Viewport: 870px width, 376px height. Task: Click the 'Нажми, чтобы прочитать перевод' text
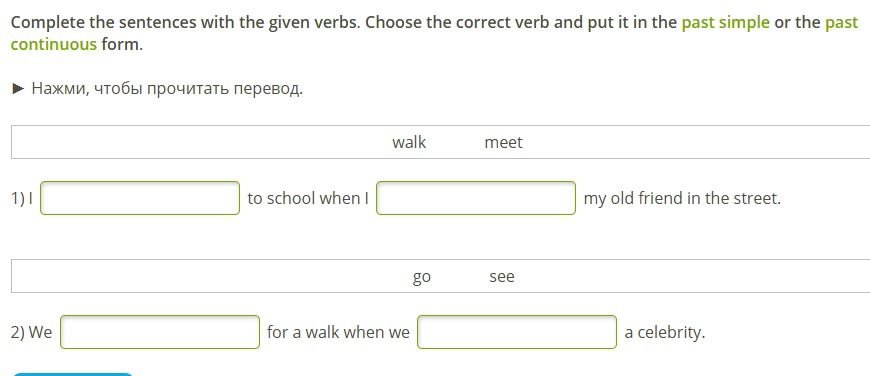coord(167,89)
